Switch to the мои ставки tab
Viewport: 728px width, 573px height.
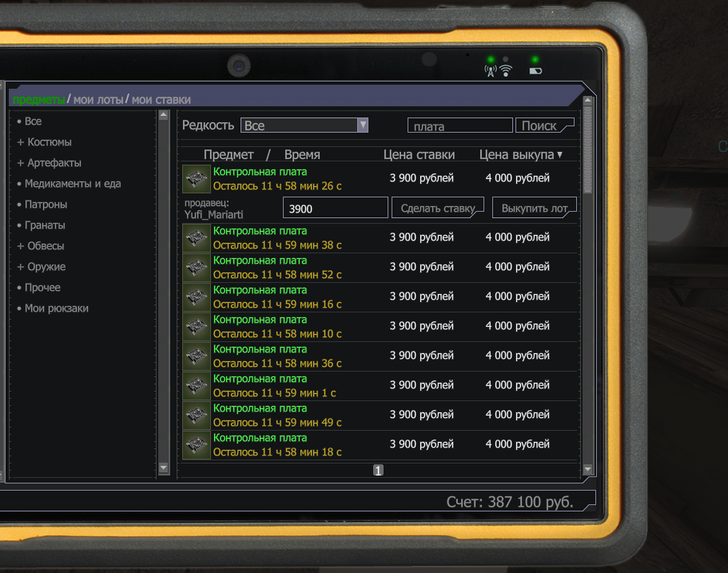pyautogui.click(x=161, y=99)
